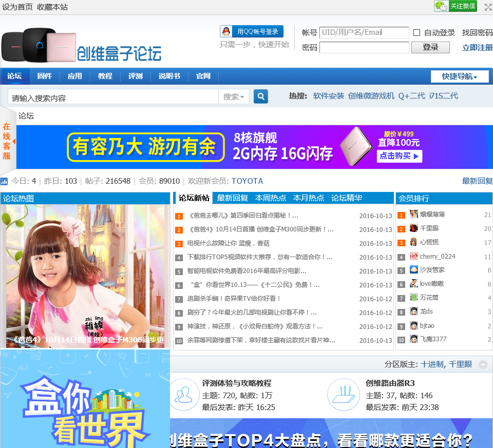Click the 创维盒子论坛 site logo
Screen dimensions: 493x448
coord(82,45)
